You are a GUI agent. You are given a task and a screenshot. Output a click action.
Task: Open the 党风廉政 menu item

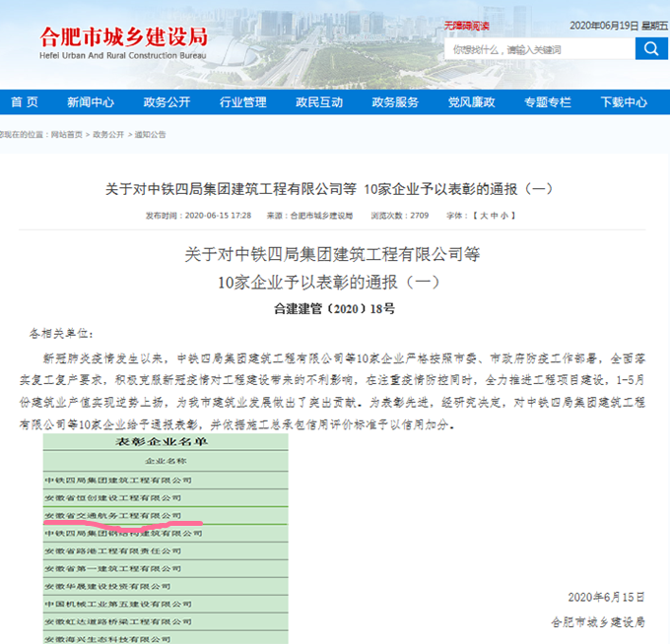point(471,102)
